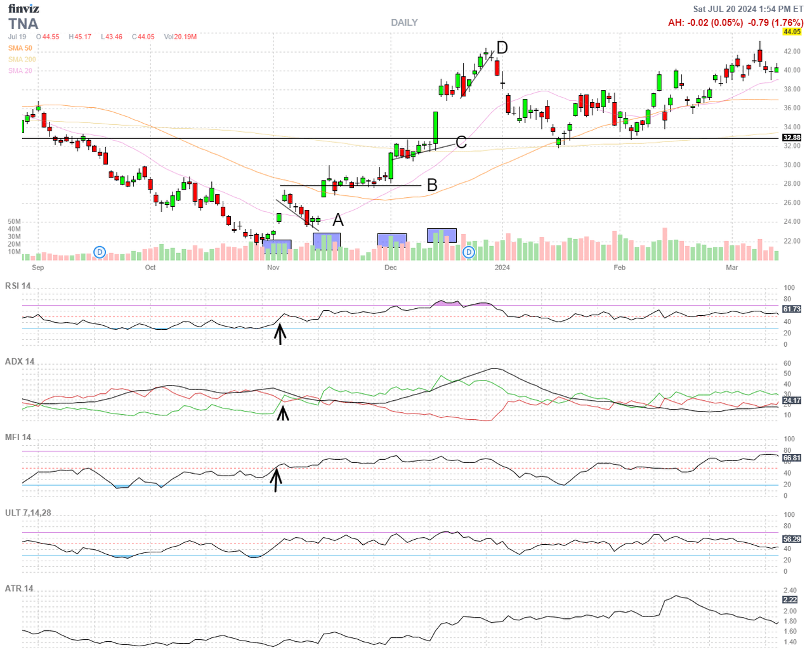812x657 pixels.
Task: Open the late December dividend marker D
Action: click(469, 252)
